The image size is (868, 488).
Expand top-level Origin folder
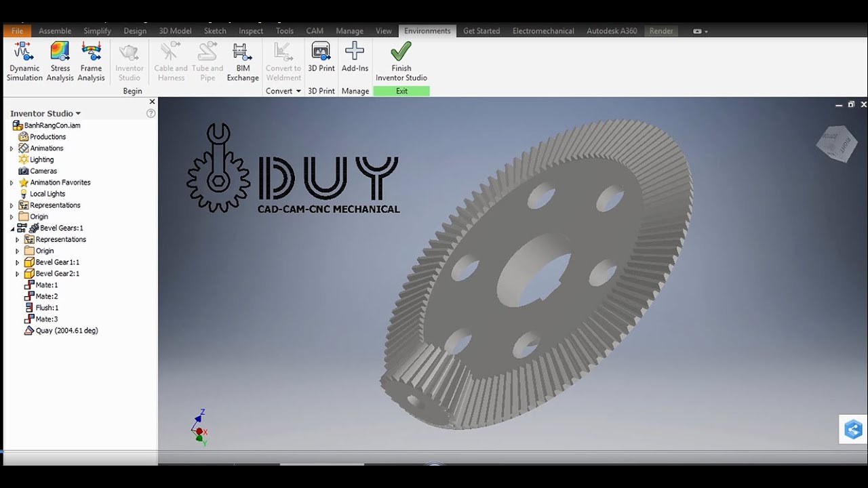pos(12,217)
